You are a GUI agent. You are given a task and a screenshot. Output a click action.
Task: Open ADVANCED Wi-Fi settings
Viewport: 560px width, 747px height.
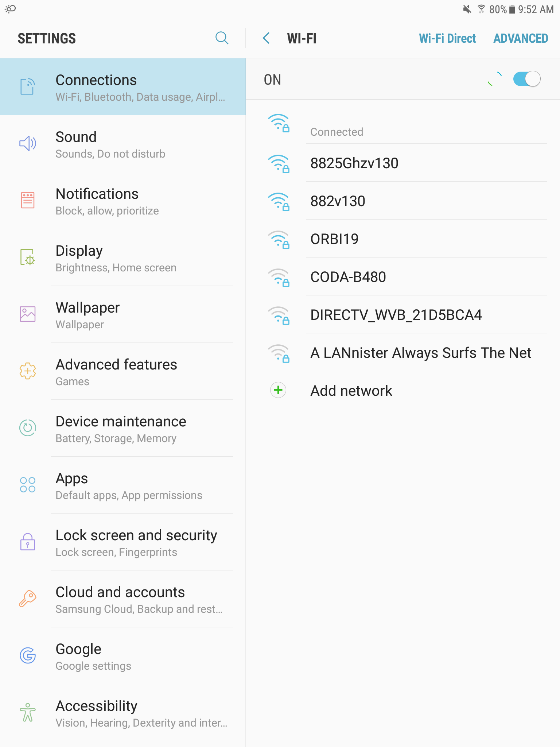click(x=521, y=38)
